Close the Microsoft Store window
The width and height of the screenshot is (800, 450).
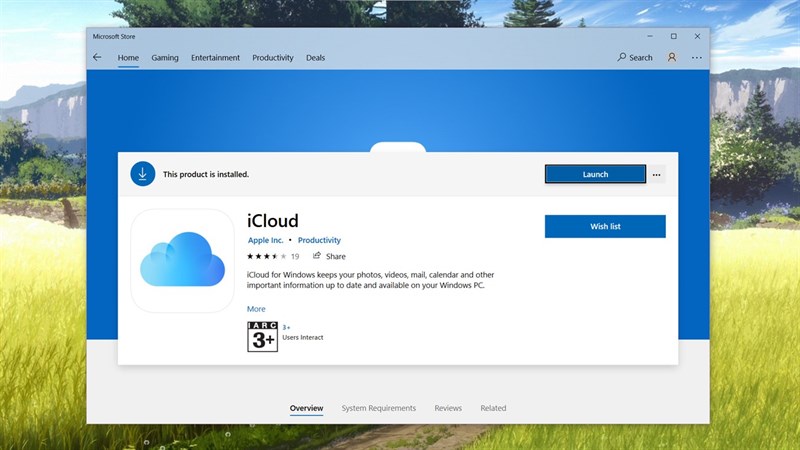coord(697,36)
